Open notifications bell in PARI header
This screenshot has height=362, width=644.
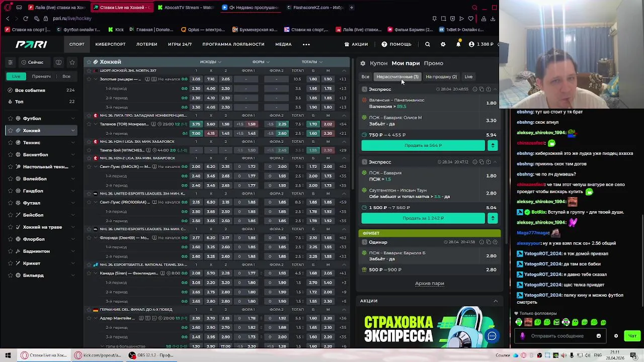tap(458, 44)
